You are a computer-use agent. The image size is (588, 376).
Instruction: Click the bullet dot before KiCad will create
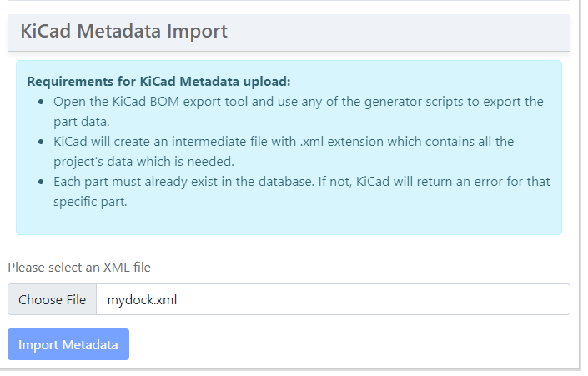point(42,142)
